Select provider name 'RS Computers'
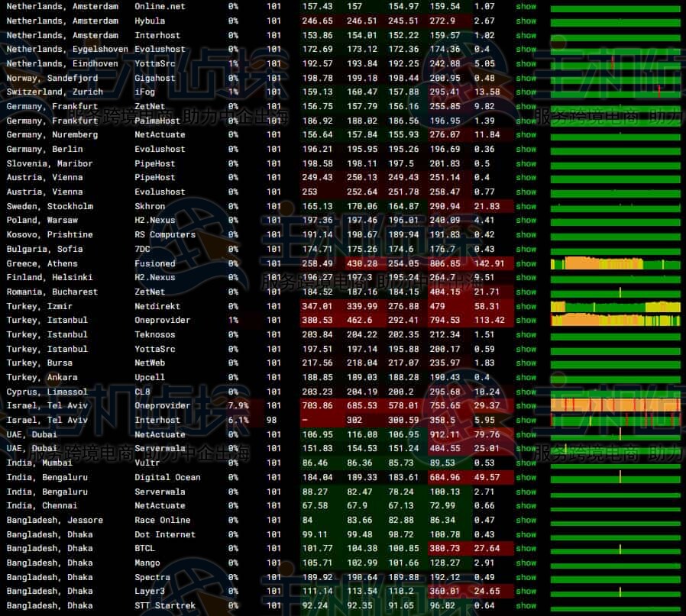 (165, 235)
